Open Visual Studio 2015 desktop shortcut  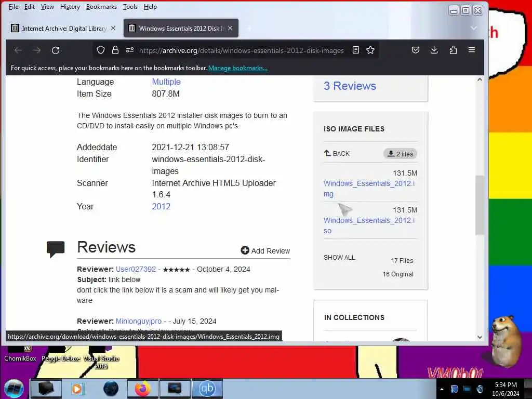(101, 358)
